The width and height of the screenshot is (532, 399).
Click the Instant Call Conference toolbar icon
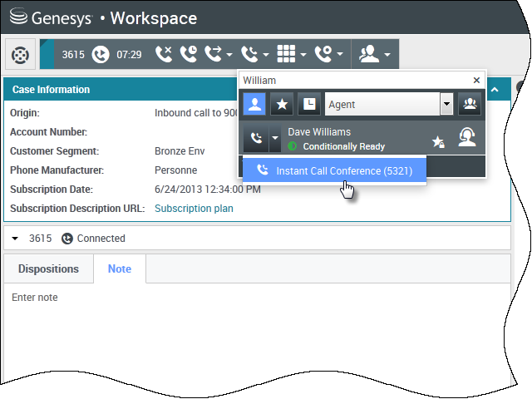(250, 54)
